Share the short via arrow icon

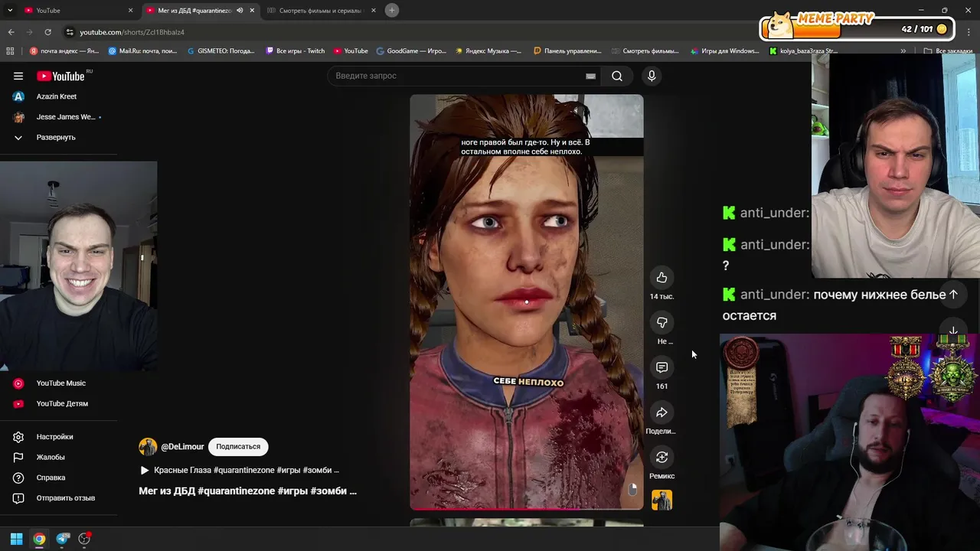[661, 412]
